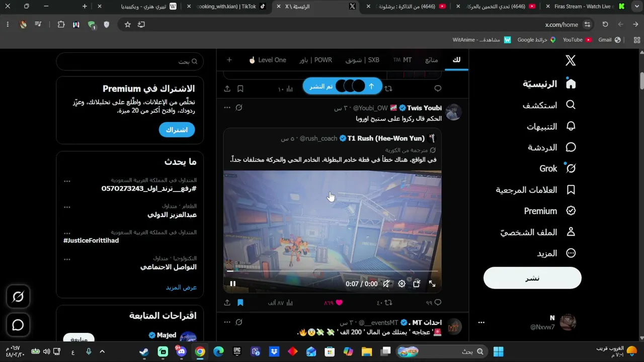Open Chrome extensions puzzle icon

(61, 24)
